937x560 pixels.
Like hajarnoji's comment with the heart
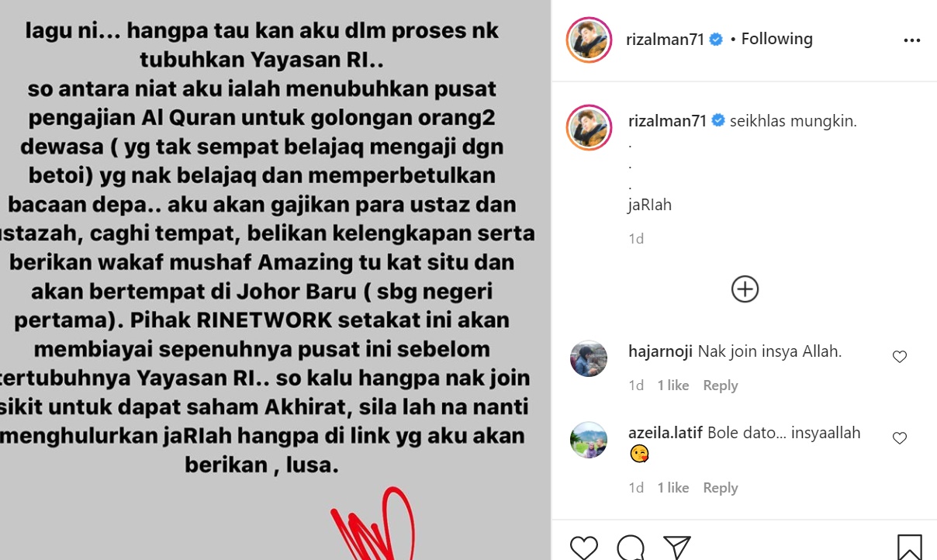(900, 357)
